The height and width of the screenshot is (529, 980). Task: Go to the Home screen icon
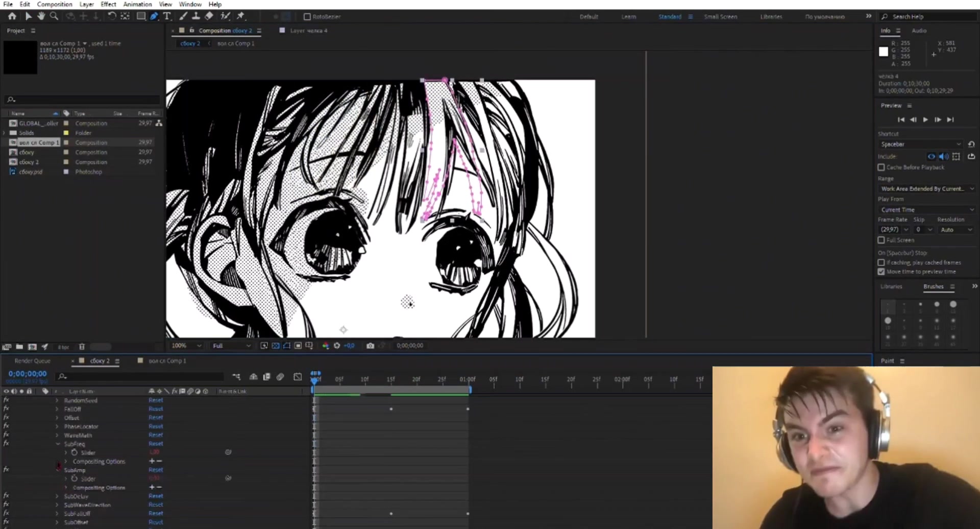pyautogui.click(x=12, y=16)
